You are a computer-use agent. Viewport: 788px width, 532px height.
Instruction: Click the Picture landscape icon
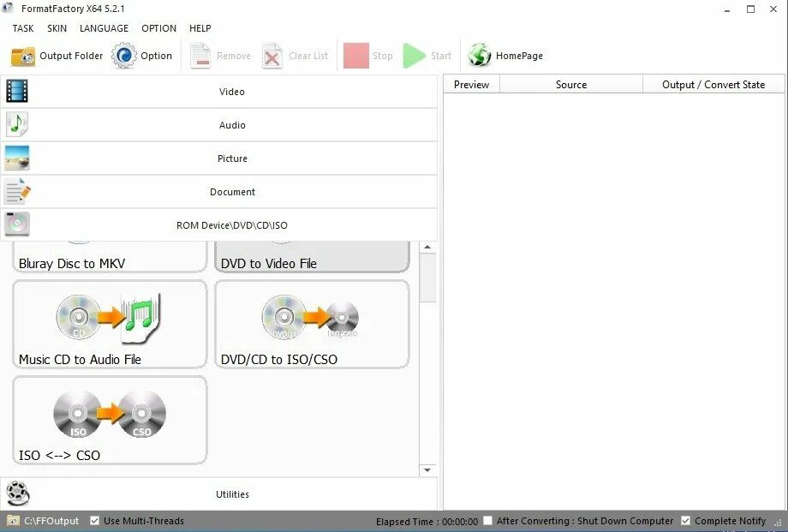tap(17, 158)
